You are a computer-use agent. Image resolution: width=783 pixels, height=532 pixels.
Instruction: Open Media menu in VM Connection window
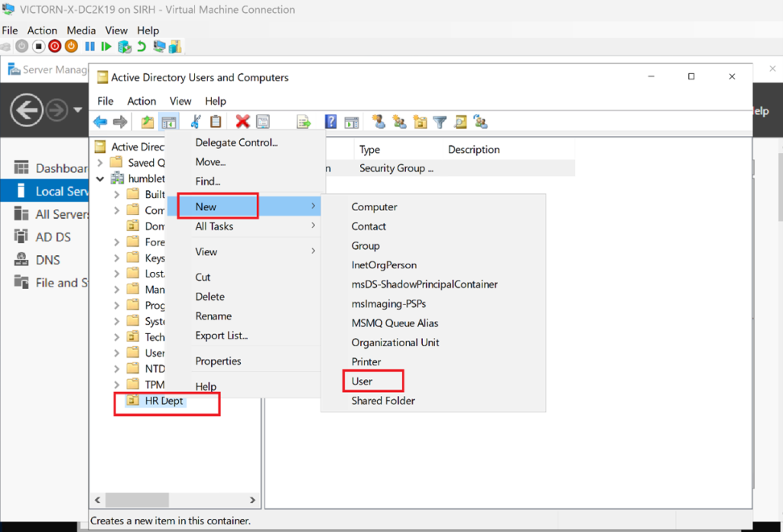81,31
